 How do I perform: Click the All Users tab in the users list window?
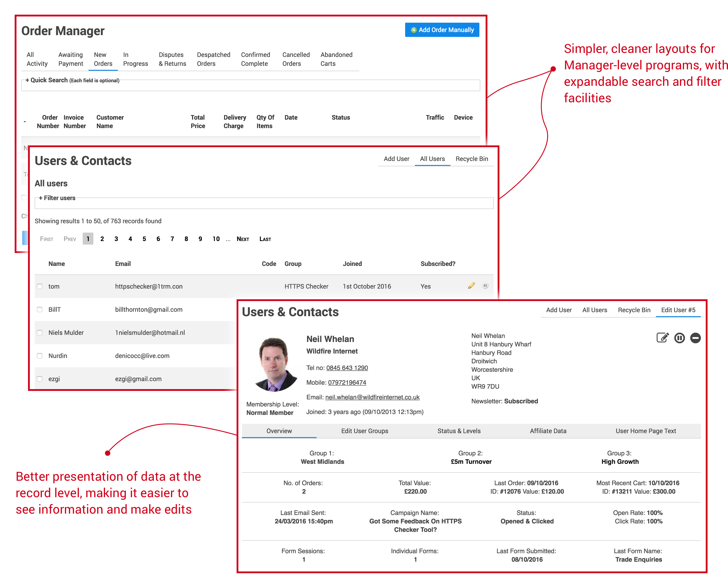[432, 159]
